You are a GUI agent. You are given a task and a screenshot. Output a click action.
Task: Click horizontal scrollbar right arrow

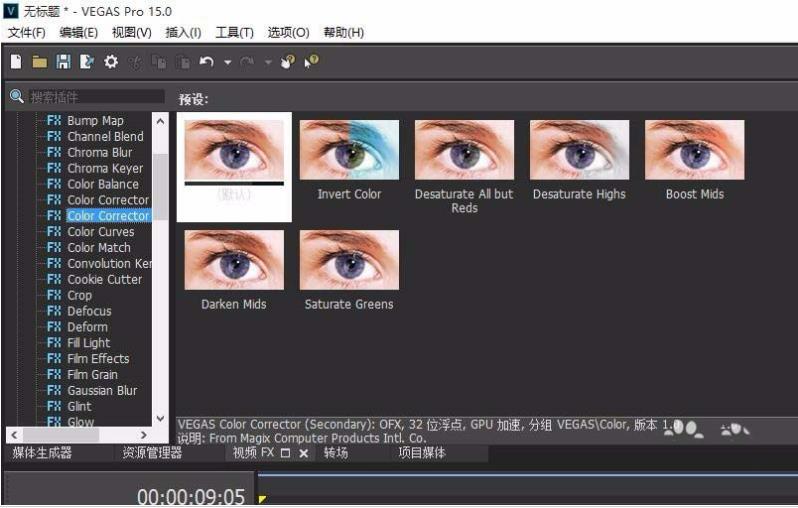[x=144, y=435]
